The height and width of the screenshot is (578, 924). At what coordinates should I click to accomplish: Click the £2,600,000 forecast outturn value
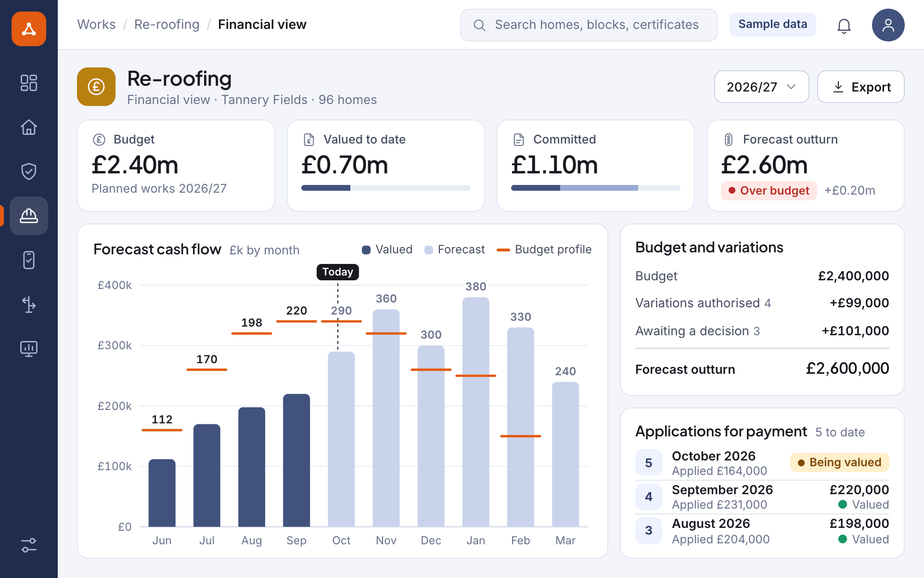pyautogui.click(x=847, y=368)
